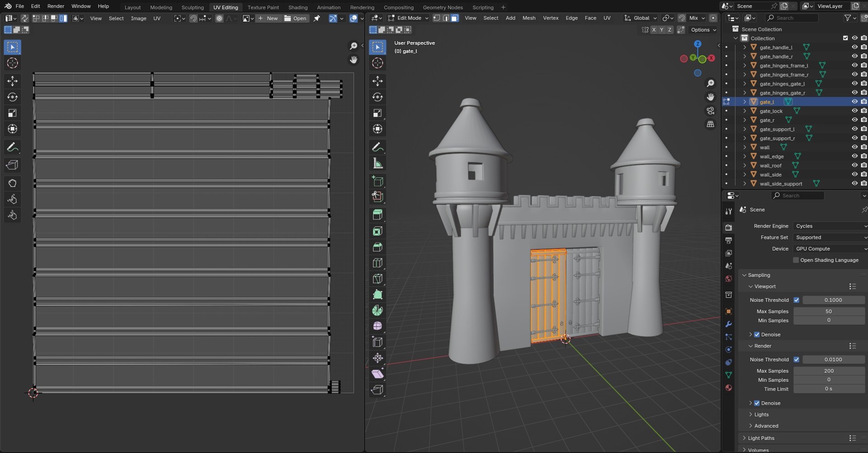This screenshot has height=453, width=868.
Task: Open the Material properties tab
Action: click(x=728, y=388)
